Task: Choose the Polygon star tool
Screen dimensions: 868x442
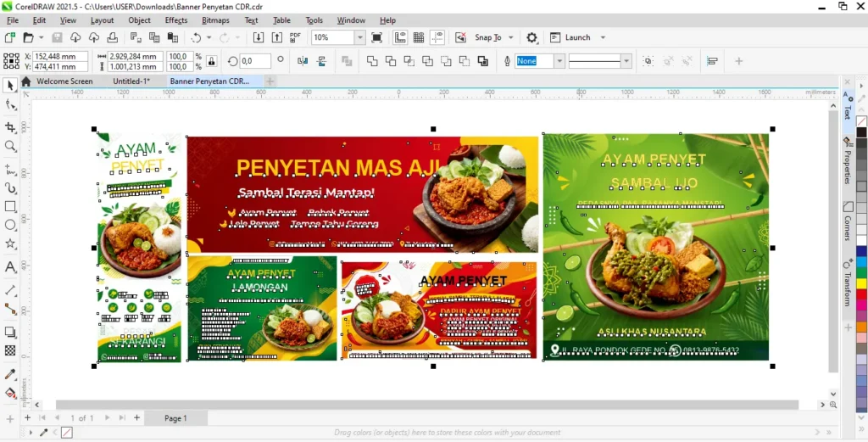Action: click(10, 243)
